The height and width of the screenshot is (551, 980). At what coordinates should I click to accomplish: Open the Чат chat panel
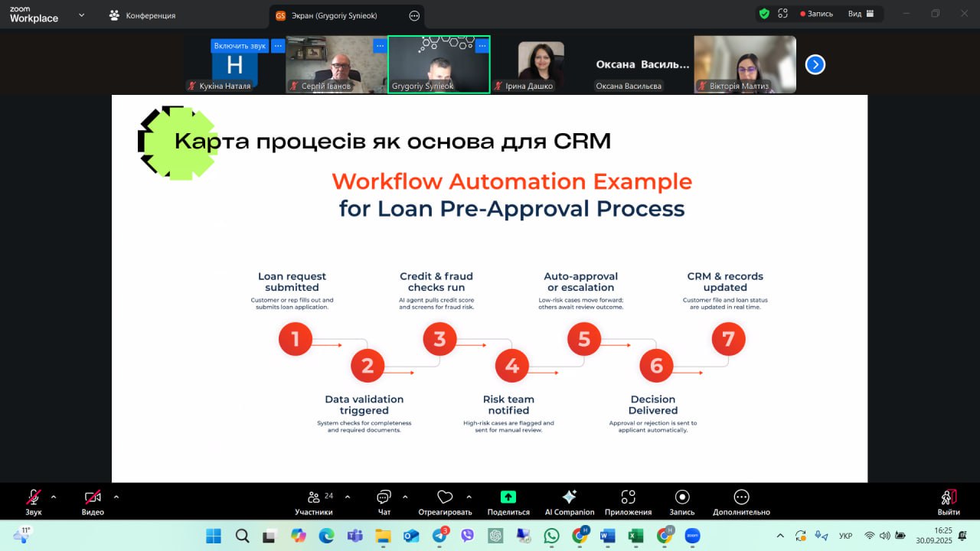point(384,502)
